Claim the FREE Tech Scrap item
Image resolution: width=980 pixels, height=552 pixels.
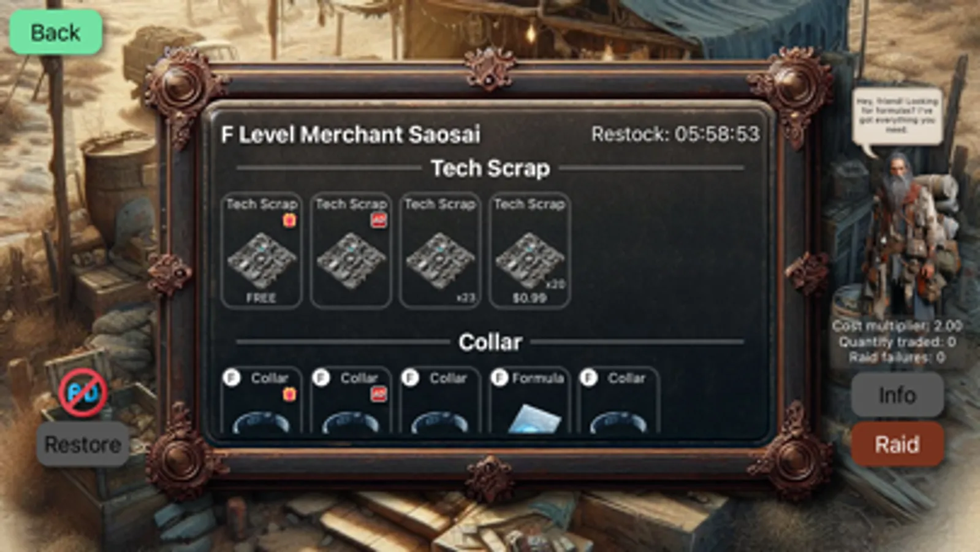click(261, 250)
